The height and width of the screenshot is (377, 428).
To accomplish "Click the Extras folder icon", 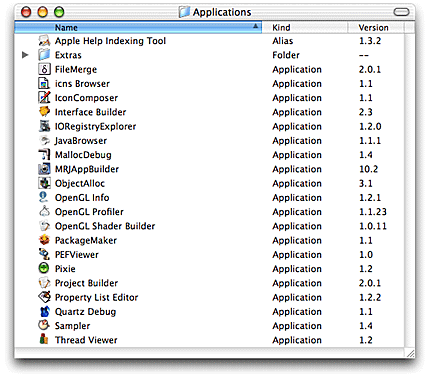I will tap(44, 55).
